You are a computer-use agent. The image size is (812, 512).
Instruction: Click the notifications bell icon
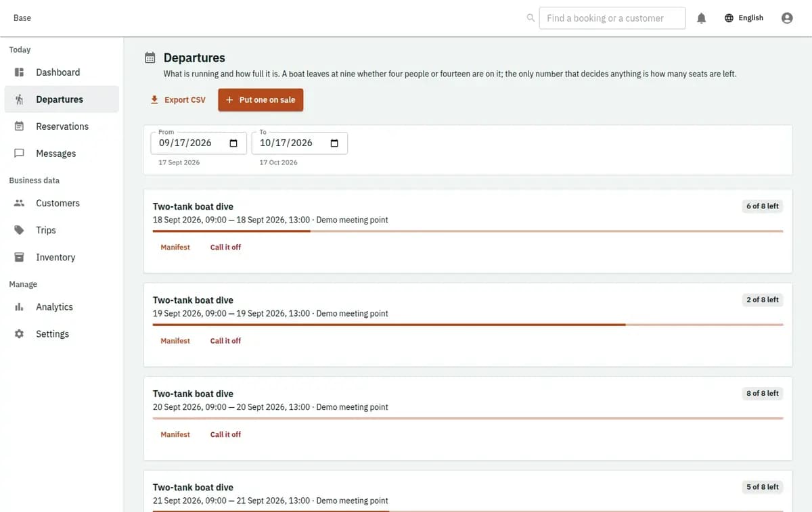point(702,18)
